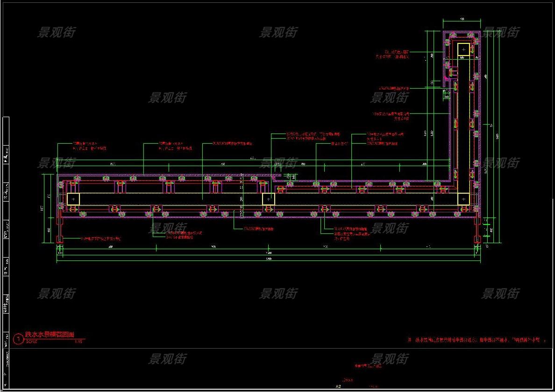Select the yellow column at bottom-right corner
The image size is (555, 392).
(x=463, y=199)
